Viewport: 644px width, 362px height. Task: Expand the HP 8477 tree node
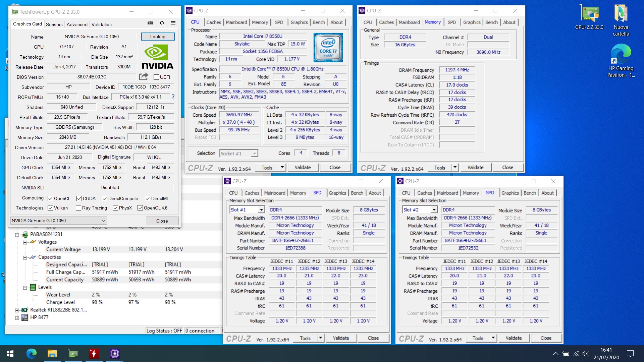tap(17, 317)
